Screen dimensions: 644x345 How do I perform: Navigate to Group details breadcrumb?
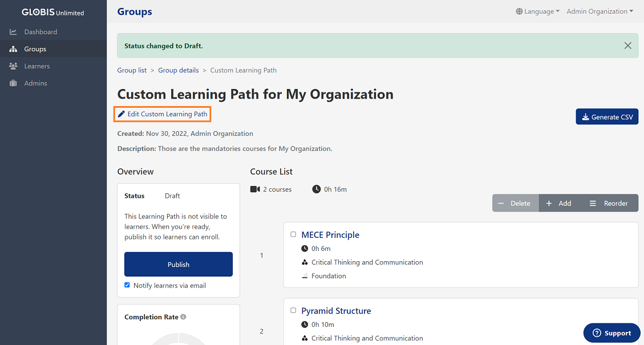click(x=178, y=70)
